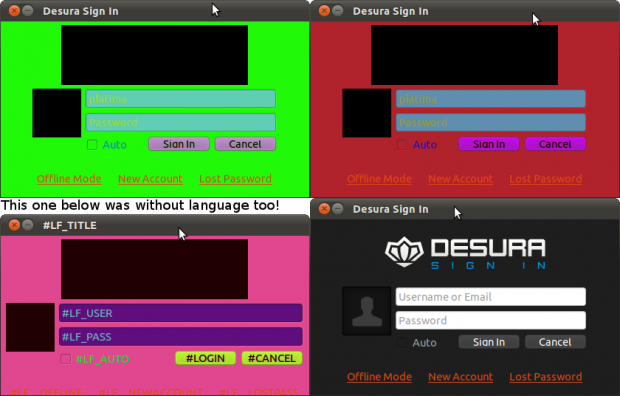Image resolution: width=620 pixels, height=396 pixels.
Task: Click the Desura logo in dark window
Action: click(x=465, y=253)
